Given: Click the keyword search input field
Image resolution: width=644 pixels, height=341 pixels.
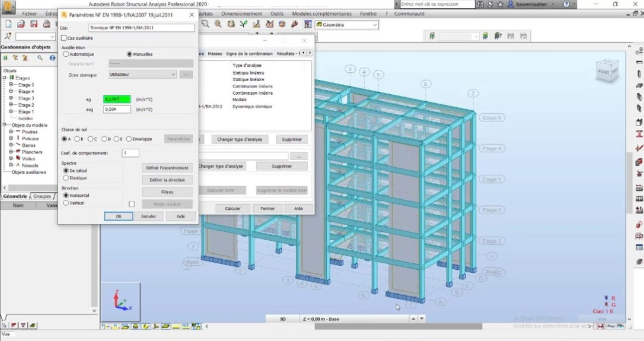Looking at the screenshot, I should [437, 4].
